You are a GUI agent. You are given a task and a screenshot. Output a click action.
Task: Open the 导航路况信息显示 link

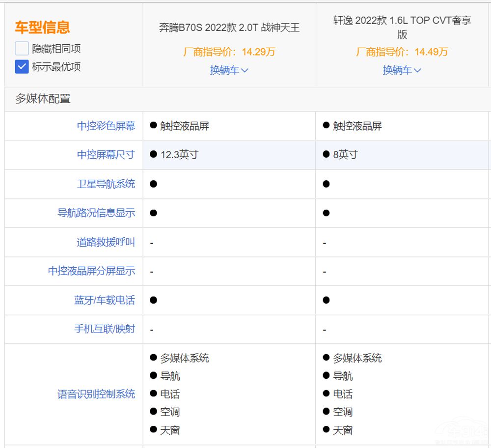(x=96, y=213)
